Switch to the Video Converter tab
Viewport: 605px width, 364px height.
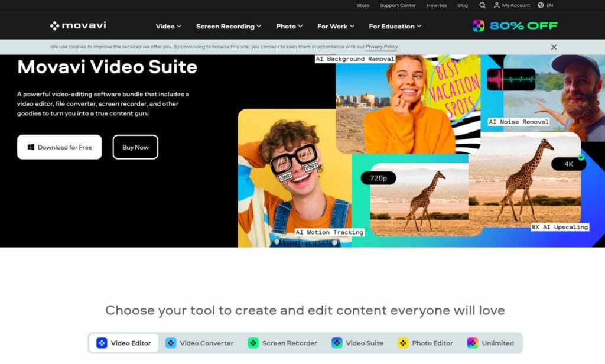(200, 343)
